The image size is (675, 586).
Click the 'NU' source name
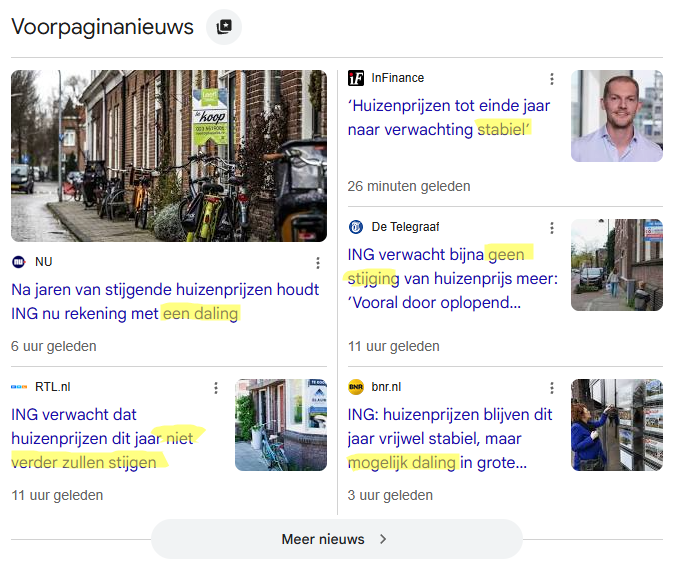click(43, 262)
